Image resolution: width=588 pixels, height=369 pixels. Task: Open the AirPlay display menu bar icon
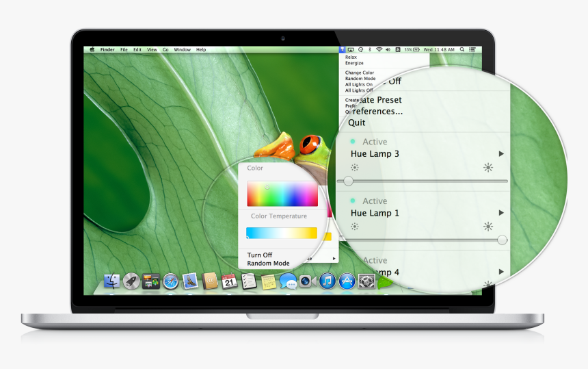351,49
